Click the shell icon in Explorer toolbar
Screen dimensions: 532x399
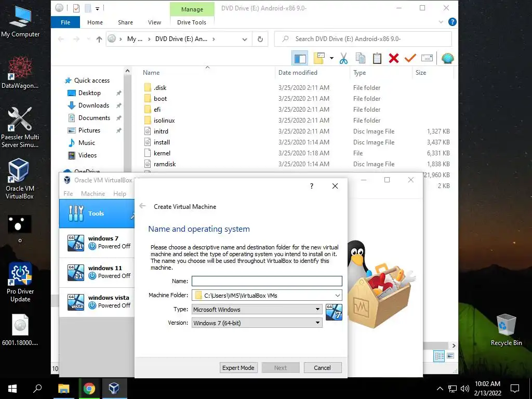pyautogui.click(x=447, y=58)
